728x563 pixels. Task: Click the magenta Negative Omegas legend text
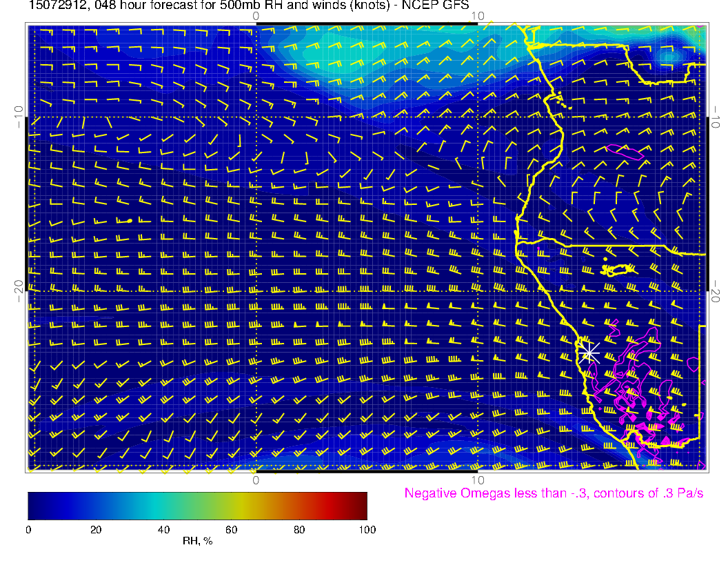pyautogui.click(x=554, y=493)
